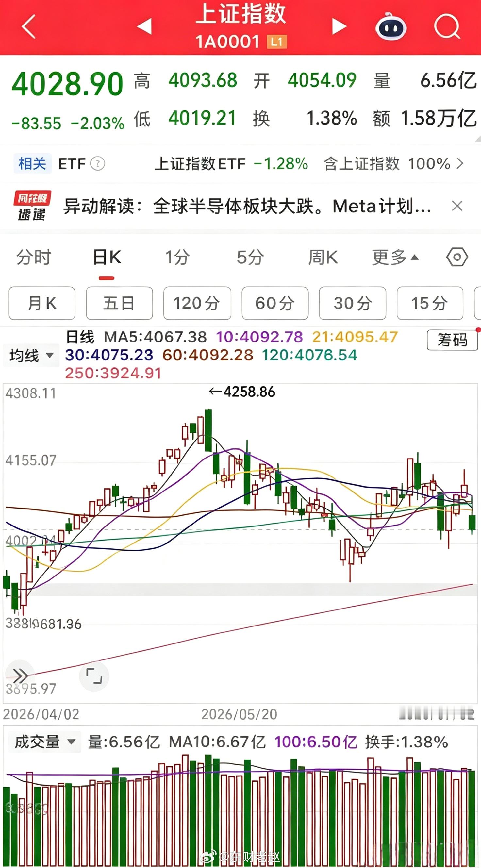Select the 30分 period button
The height and width of the screenshot is (868, 481).
coord(353,303)
